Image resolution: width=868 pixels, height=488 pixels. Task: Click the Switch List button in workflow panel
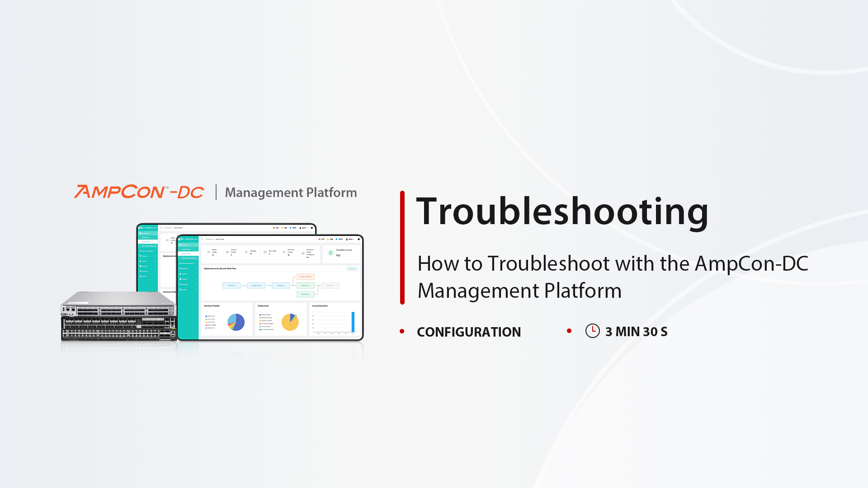point(352,268)
